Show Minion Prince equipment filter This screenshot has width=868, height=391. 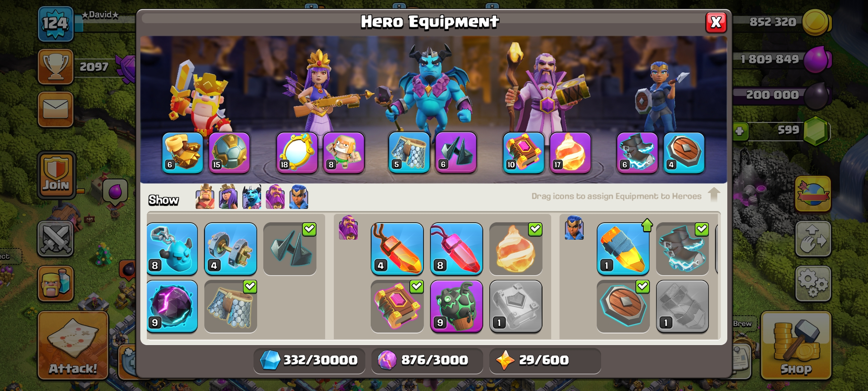coord(252,197)
